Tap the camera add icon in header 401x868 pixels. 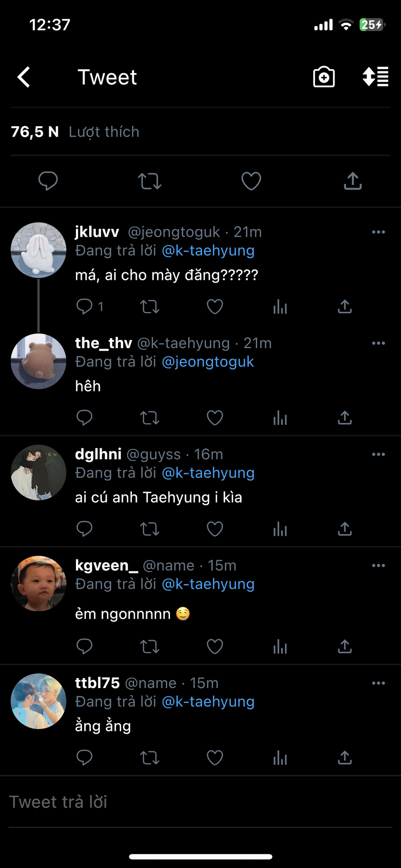point(324,77)
